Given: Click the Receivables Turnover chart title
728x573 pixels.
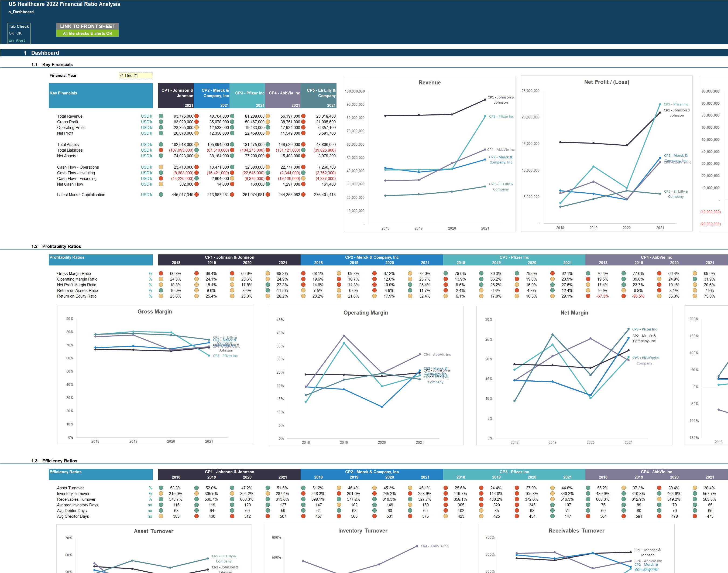Looking at the screenshot, I should pyautogui.click(x=576, y=530).
